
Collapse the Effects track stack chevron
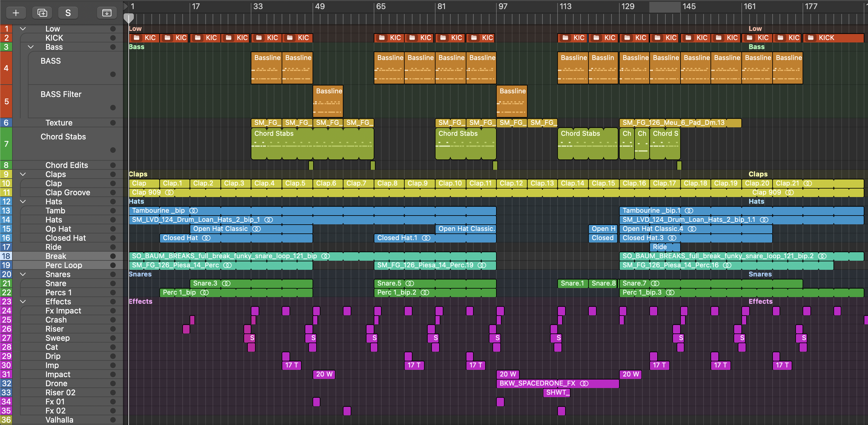tap(23, 302)
